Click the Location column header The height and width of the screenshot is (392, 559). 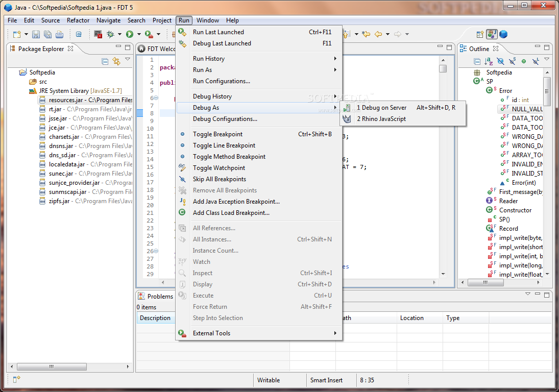point(420,318)
